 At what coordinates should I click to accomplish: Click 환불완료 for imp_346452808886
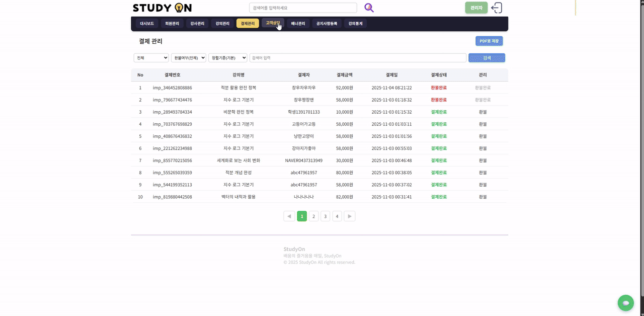pyautogui.click(x=483, y=88)
